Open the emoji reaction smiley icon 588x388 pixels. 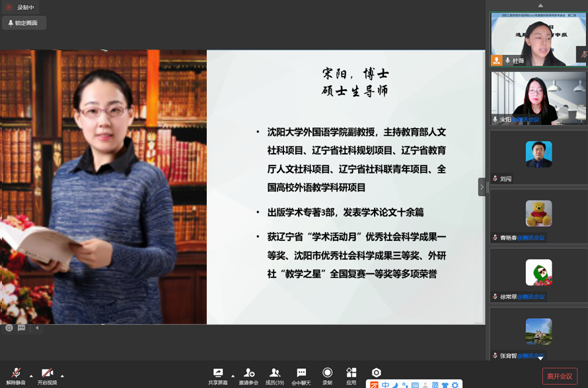pyautogui.click(x=9, y=328)
